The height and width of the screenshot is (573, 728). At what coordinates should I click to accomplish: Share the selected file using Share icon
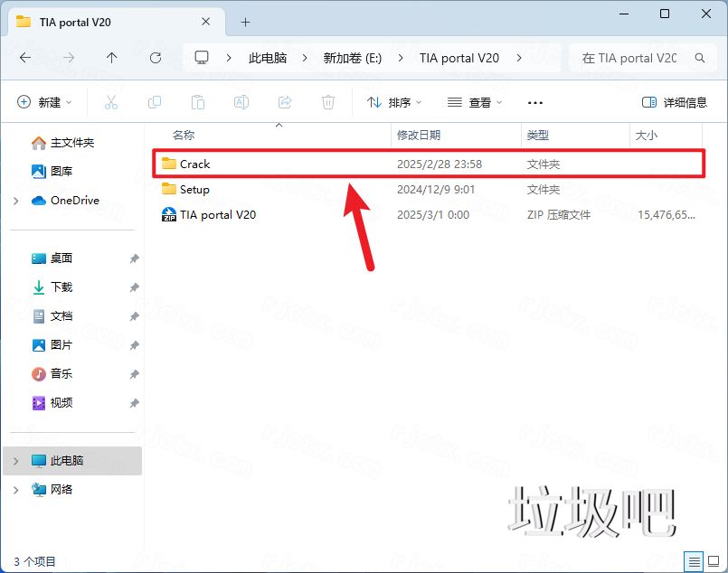(284, 101)
